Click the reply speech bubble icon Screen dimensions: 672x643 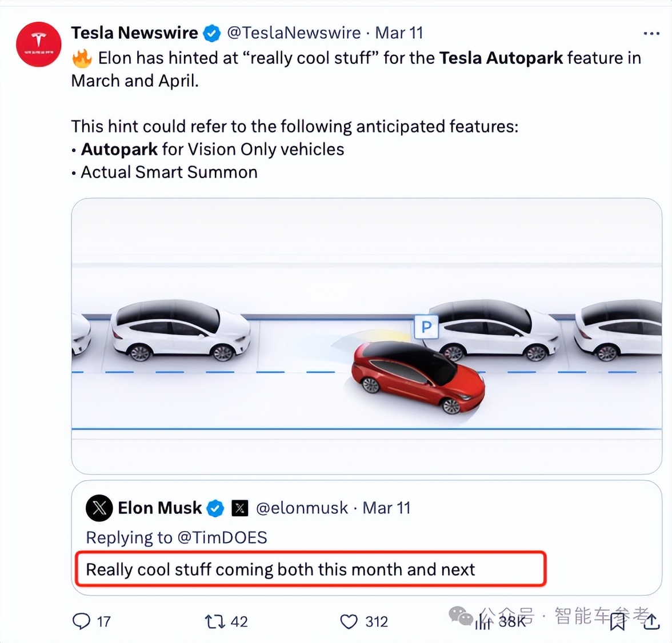pos(82,621)
